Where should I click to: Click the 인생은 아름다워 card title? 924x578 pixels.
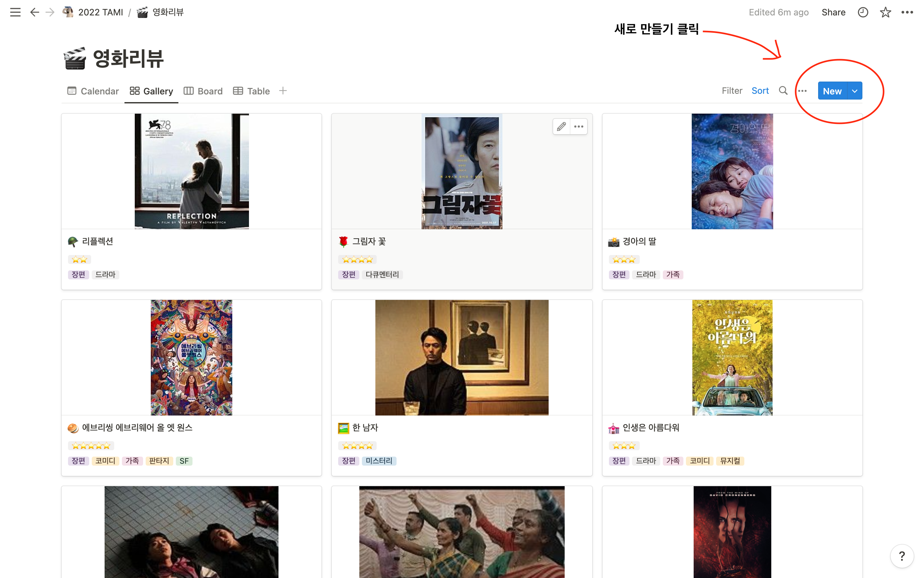[651, 428]
